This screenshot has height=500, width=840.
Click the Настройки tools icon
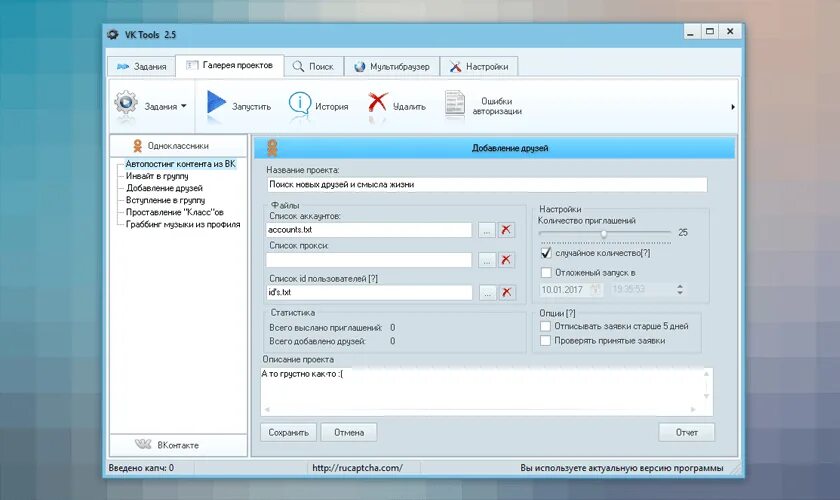point(455,66)
